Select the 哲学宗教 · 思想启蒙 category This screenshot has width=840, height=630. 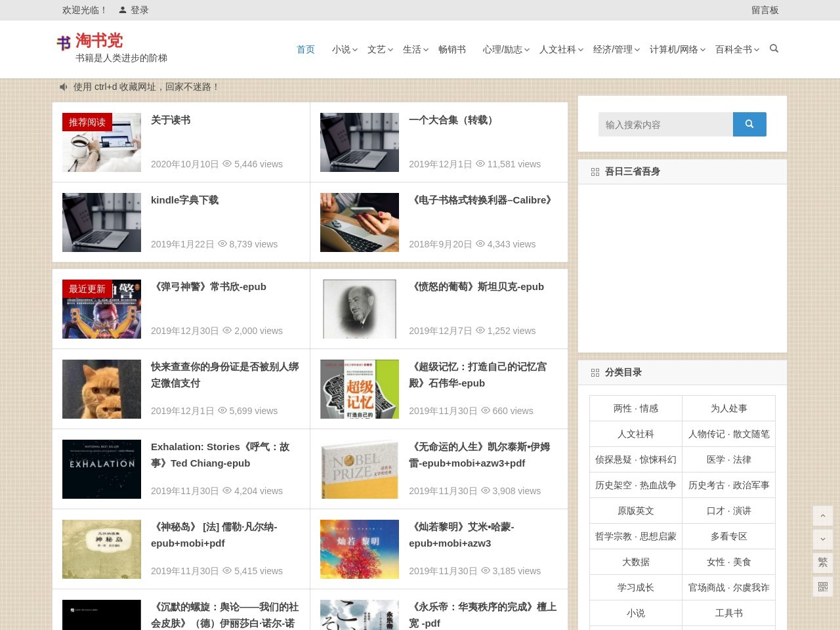pyautogui.click(x=636, y=536)
